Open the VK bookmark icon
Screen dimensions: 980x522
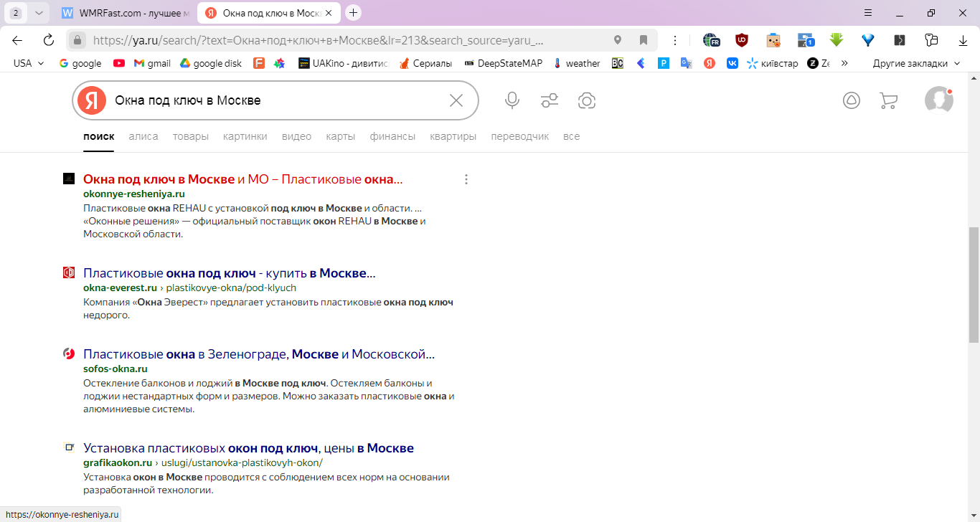pyautogui.click(x=732, y=63)
